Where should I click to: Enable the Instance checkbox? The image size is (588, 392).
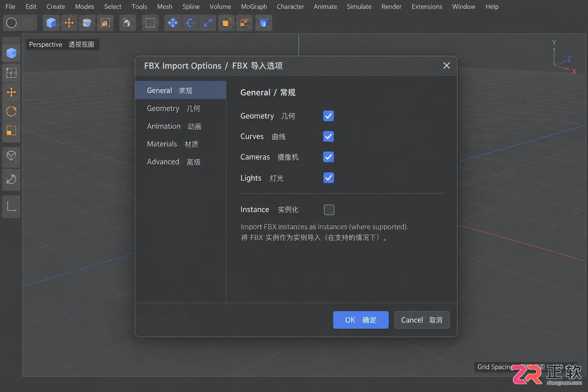(329, 210)
